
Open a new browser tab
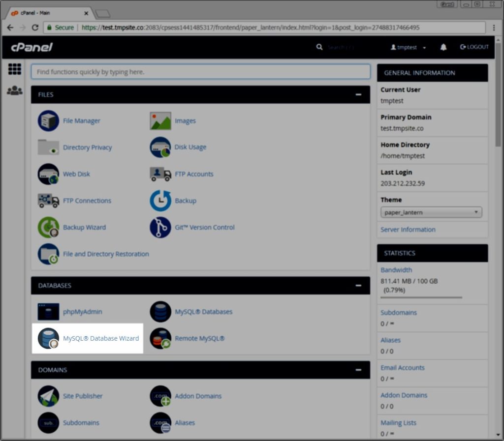pyautogui.click(x=103, y=13)
